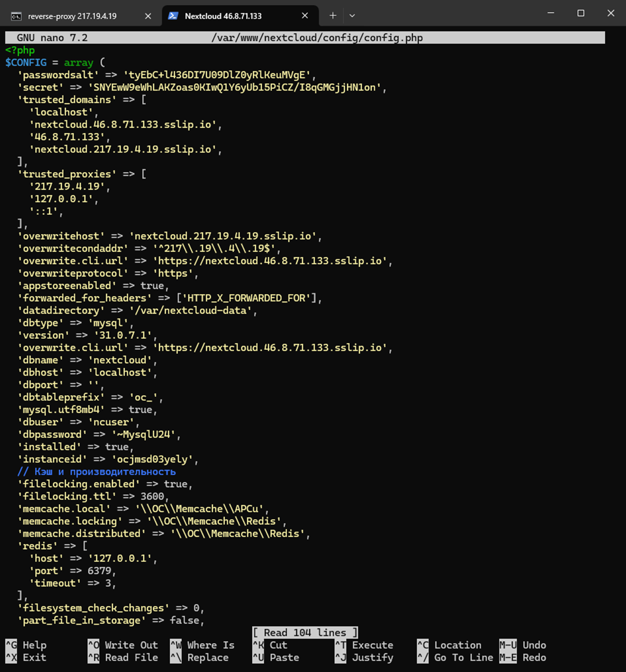Click the blue Russian comment line
This screenshot has width=626, height=672.
[97, 472]
